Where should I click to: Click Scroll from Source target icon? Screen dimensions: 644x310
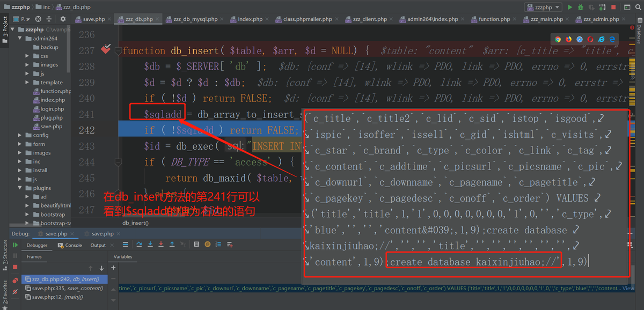tap(39, 19)
